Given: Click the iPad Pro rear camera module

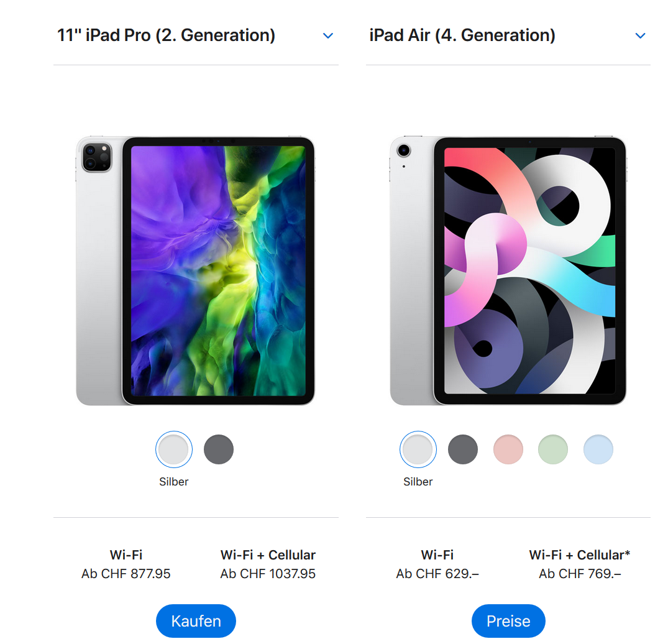Looking at the screenshot, I should (97, 157).
